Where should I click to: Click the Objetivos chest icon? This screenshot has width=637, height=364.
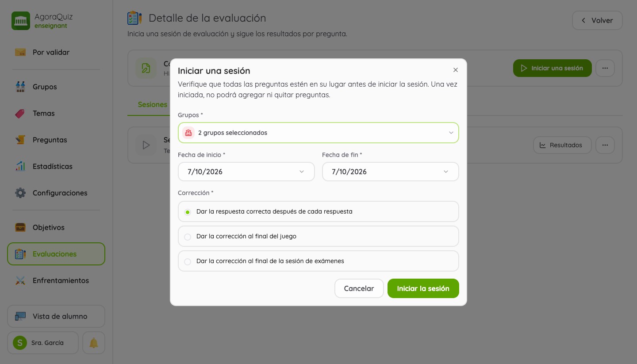tap(20, 227)
